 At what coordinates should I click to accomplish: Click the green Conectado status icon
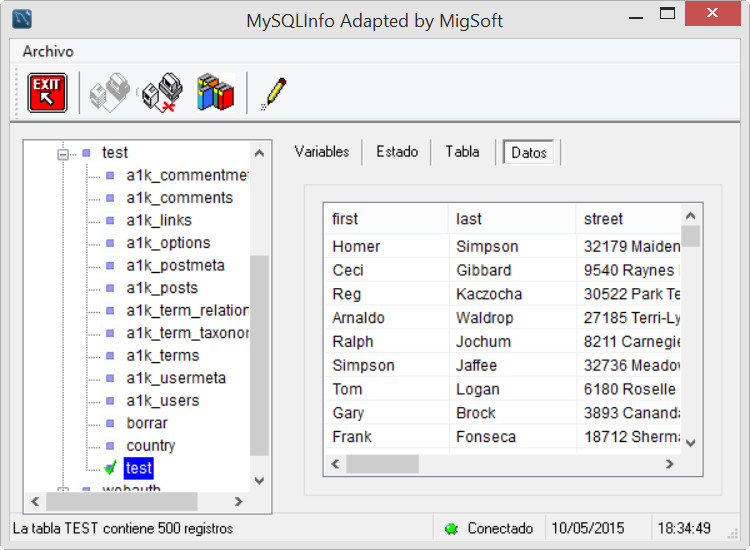(451, 528)
